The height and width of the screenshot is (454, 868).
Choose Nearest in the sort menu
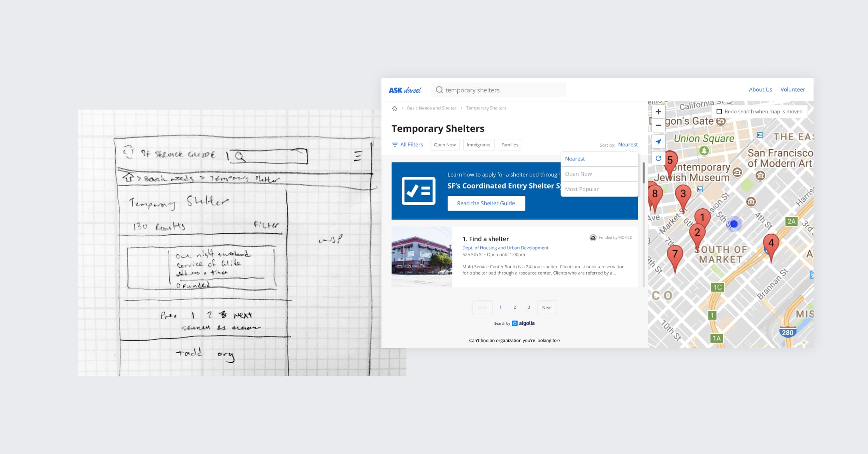coord(599,159)
